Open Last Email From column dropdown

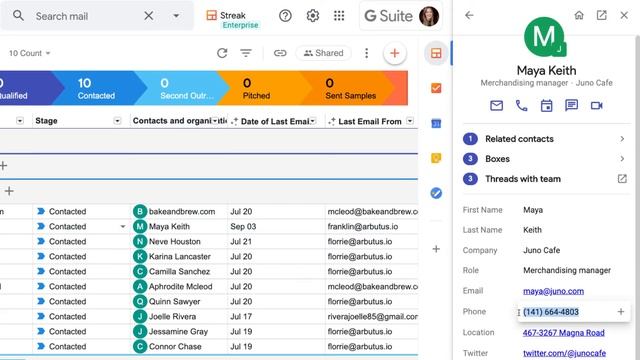click(410, 121)
